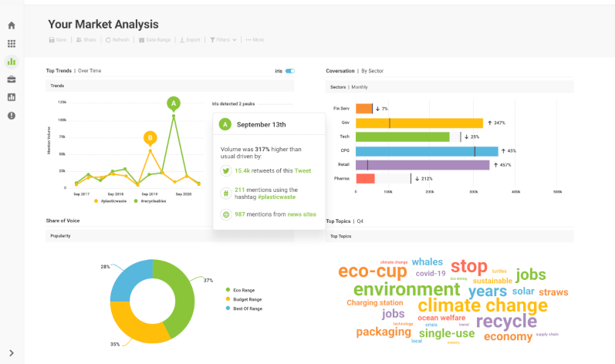
Task: Open the news sites link
Action: 302,214
